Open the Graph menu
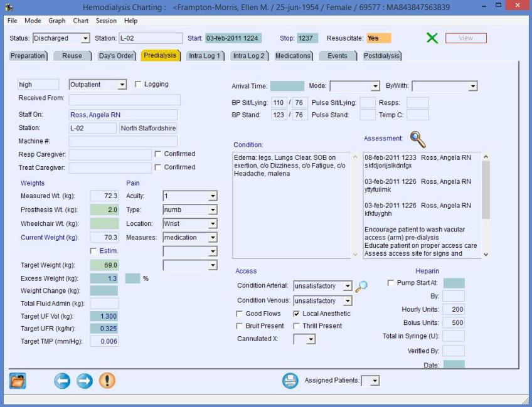 [57, 21]
